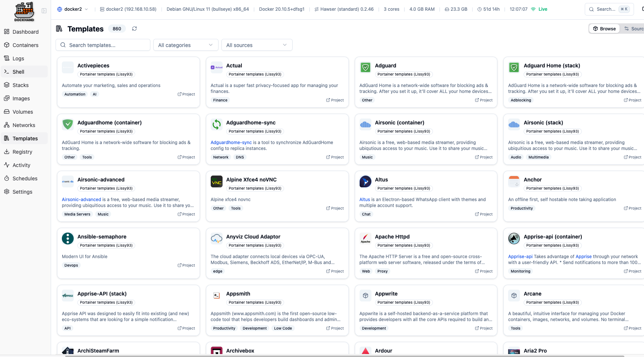Screen dimensions: 644x357
Task: Open Project link on Anchor card
Action: 633,208
